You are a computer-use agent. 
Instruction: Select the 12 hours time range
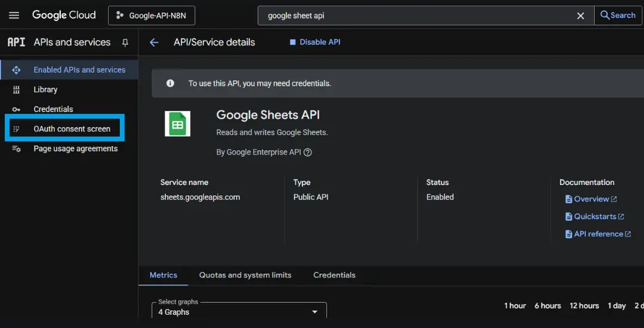pos(584,306)
